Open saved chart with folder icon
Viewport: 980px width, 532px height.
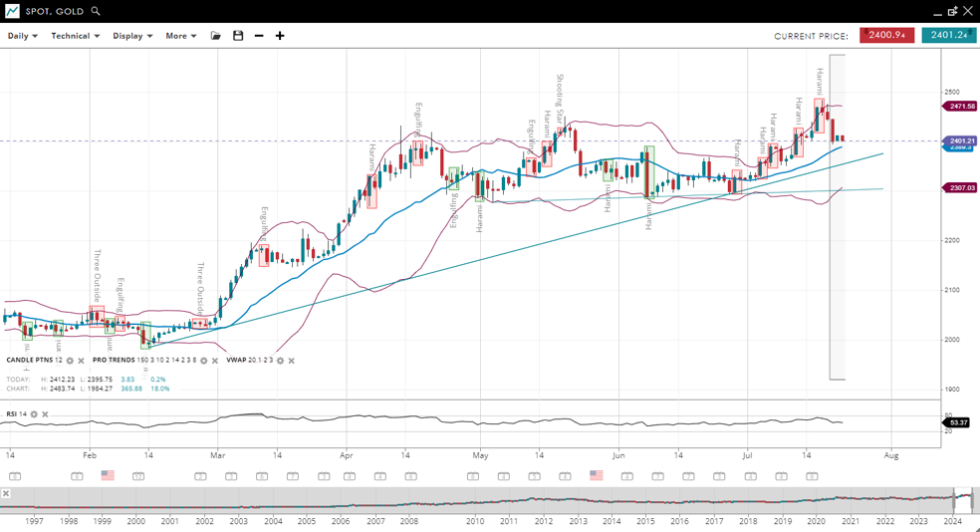215,36
